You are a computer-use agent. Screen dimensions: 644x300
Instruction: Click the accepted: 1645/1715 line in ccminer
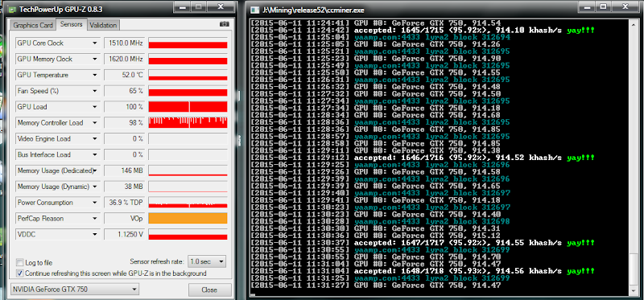422,31
